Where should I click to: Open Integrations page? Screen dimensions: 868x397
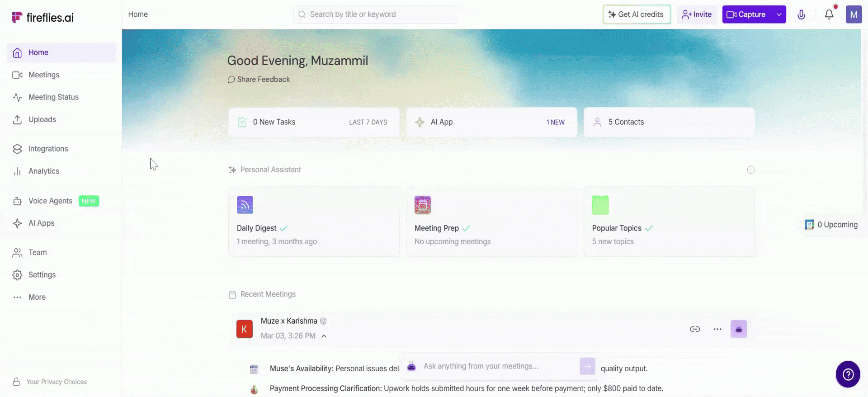tap(61, 149)
